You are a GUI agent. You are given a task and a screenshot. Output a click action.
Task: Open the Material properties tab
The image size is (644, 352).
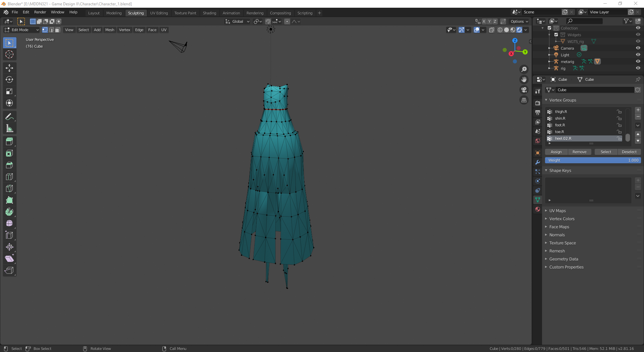click(x=538, y=209)
